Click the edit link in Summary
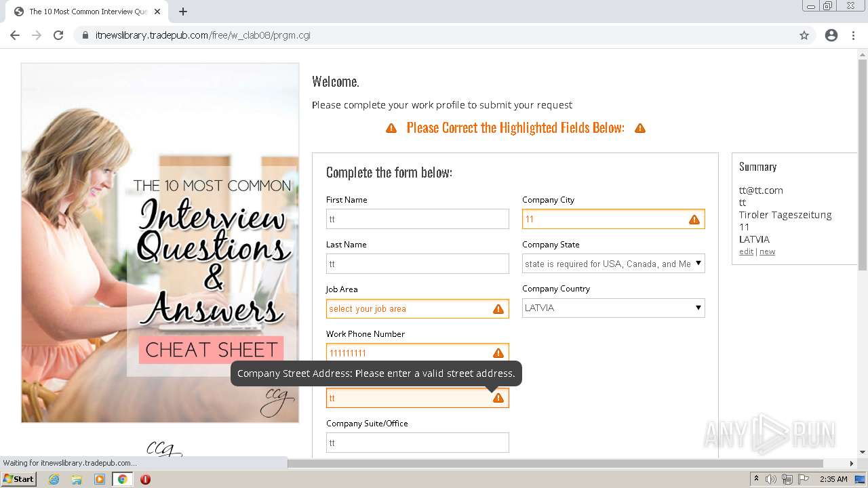Viewport: 868px width, 488px height. 746,251
